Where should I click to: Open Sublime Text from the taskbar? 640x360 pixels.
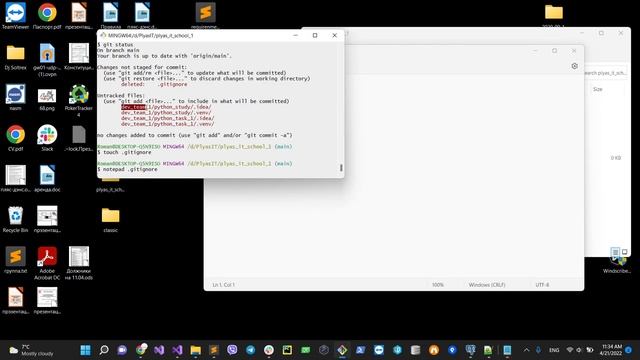pyautogui.click(x=214, y=350)
